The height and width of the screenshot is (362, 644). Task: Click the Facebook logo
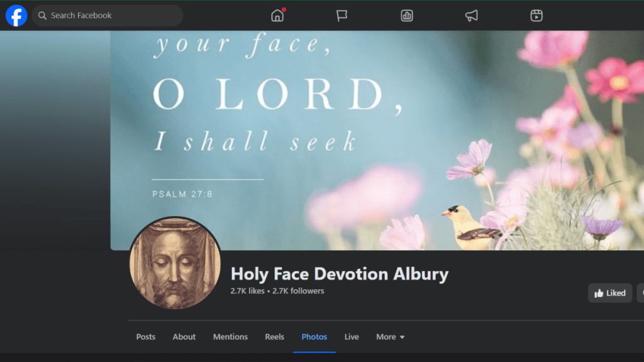[16, 16]
